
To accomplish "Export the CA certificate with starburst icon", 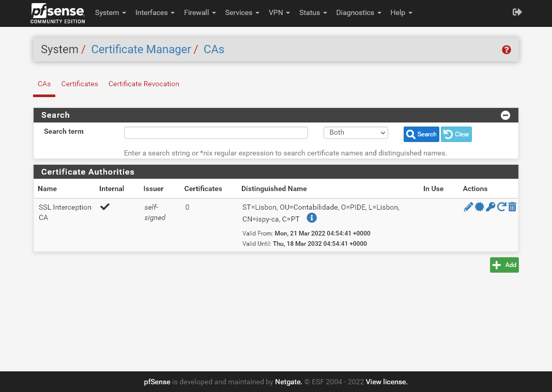I will tap(480, 207).
